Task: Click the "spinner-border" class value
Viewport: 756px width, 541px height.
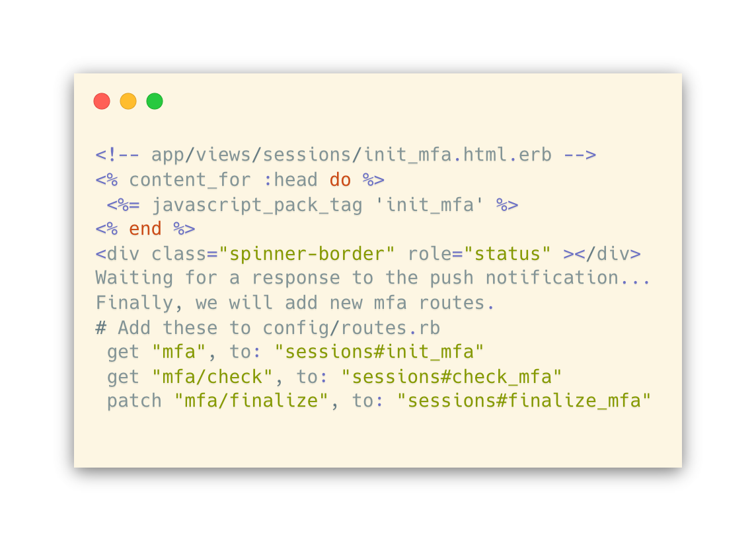Action: pos(307,254)
